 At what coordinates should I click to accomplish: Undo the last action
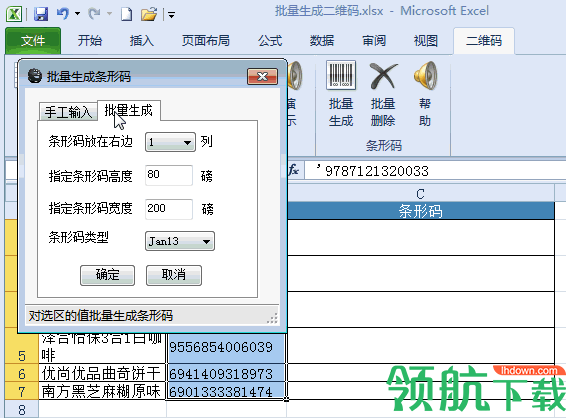pos(63,14)
